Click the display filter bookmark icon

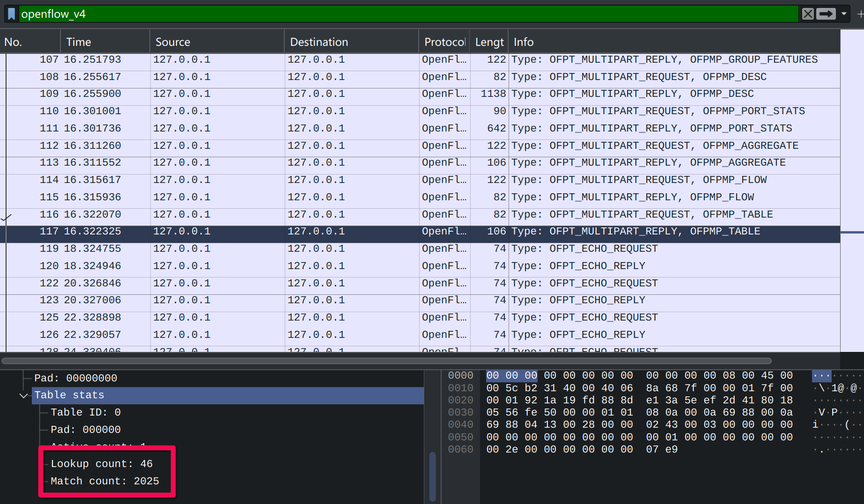[x=12, y=14]
